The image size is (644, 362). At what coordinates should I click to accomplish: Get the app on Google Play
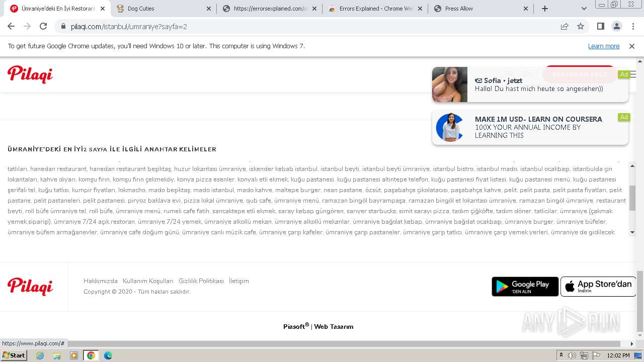pyautogui.click(x=525, y=287)
